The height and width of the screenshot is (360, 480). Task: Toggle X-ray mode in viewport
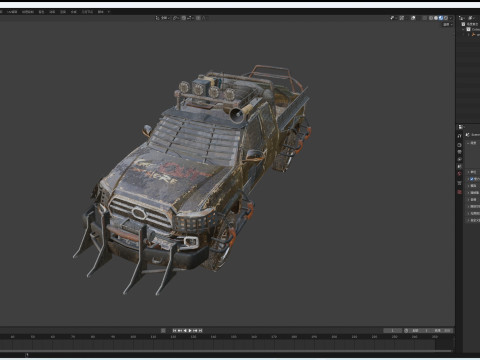425,18
